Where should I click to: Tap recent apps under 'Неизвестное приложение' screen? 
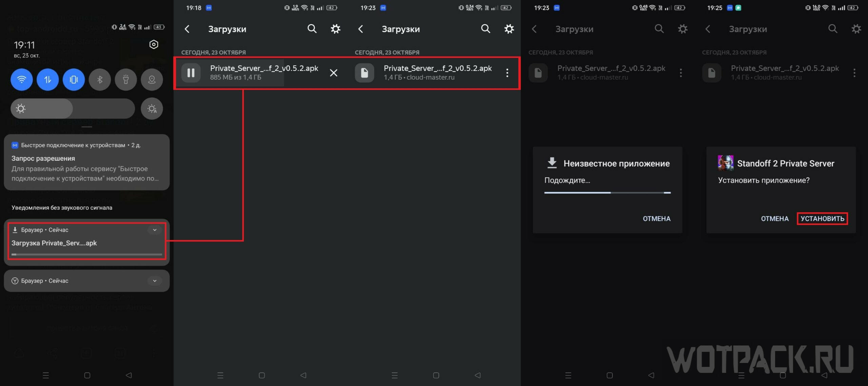568,375
